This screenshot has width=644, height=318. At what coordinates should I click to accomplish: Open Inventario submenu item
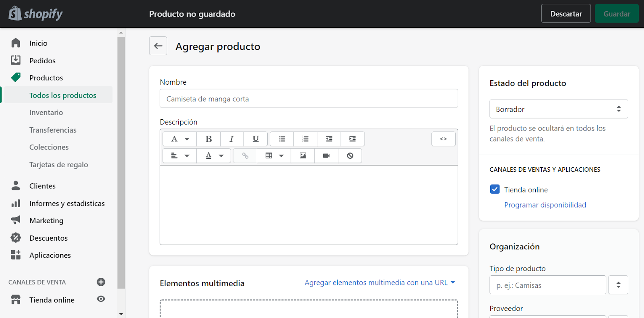point(46,112)
